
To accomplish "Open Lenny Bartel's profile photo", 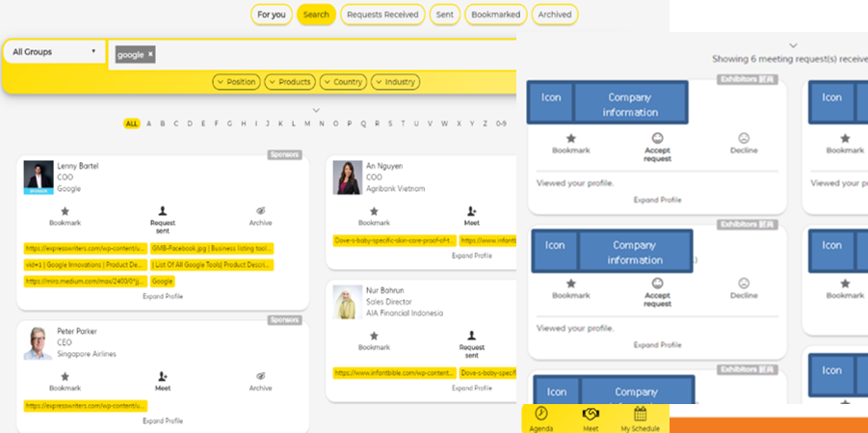I will [x=39, y=177].
